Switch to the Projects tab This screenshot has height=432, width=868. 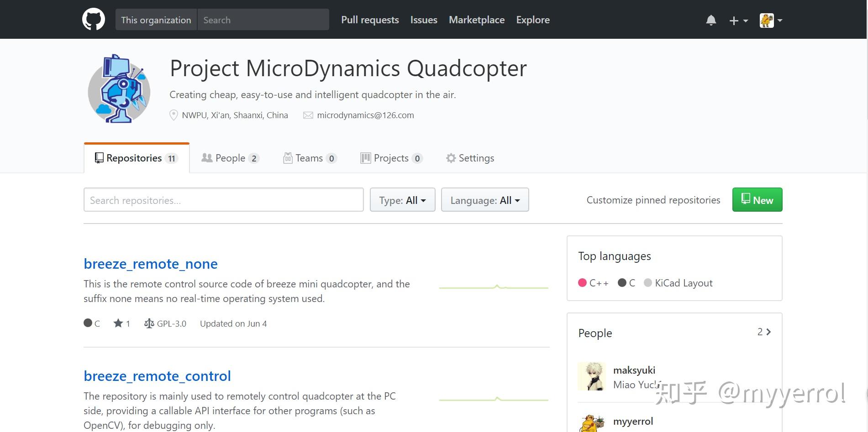pos(391,158)
